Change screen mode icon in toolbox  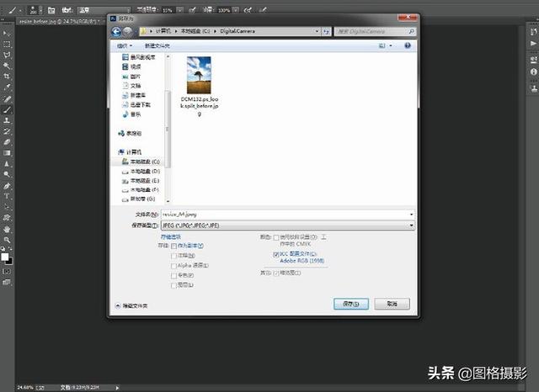(6, 282)
